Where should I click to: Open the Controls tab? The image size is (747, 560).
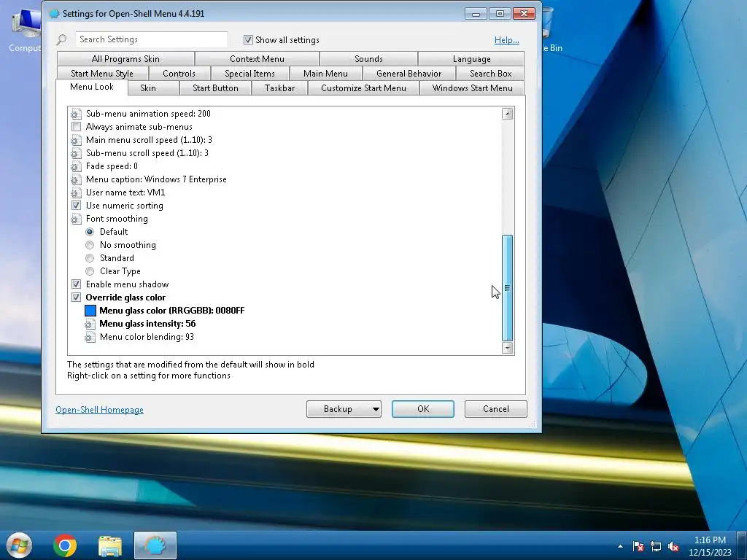click(x=179, y=74)
